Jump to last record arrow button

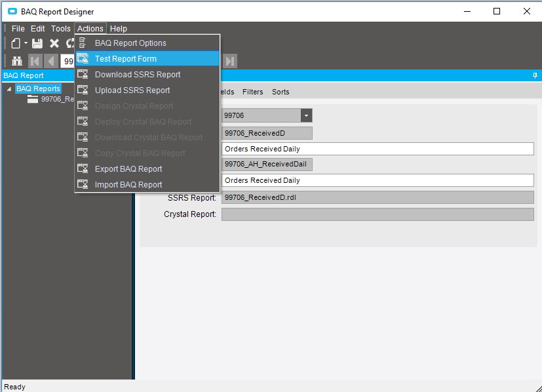pyautogui.click(x=229, y=61)
